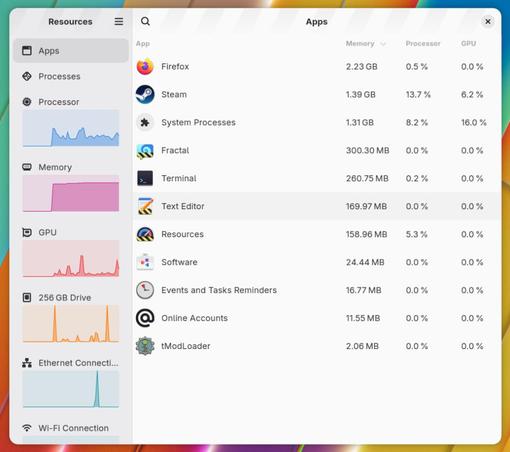Click the GPU usage graph
Viewport: 510px width, 452px height.
(x=71, y=259)
